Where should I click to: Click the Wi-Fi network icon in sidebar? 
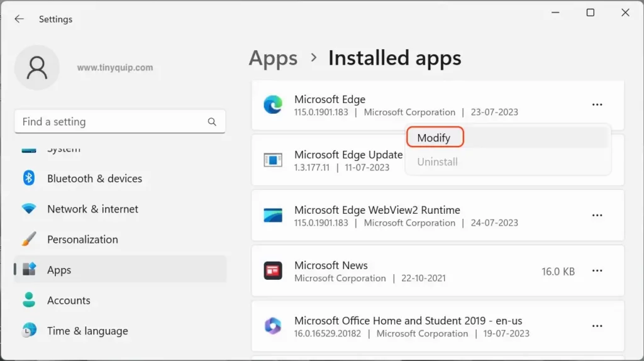pos(29,209)
